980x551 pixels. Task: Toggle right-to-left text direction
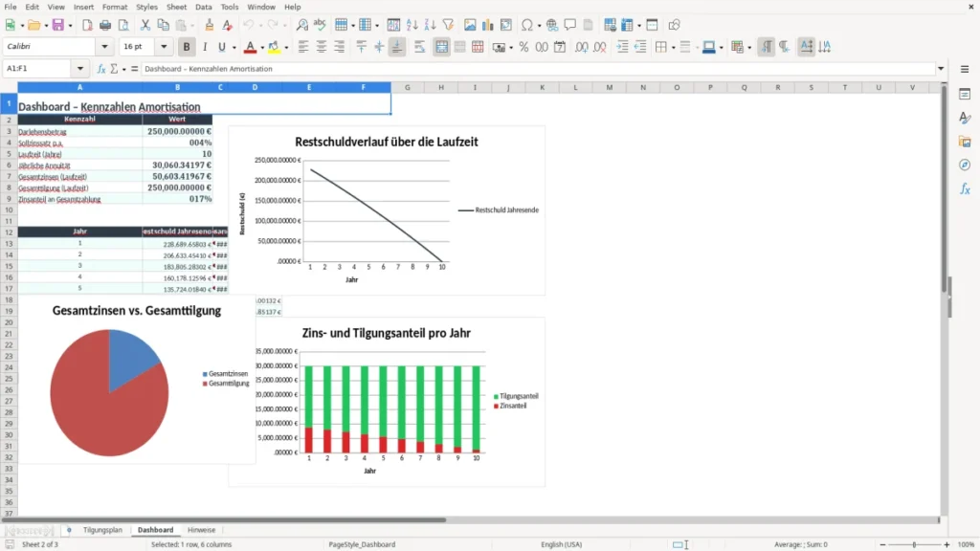pos(785,47)
